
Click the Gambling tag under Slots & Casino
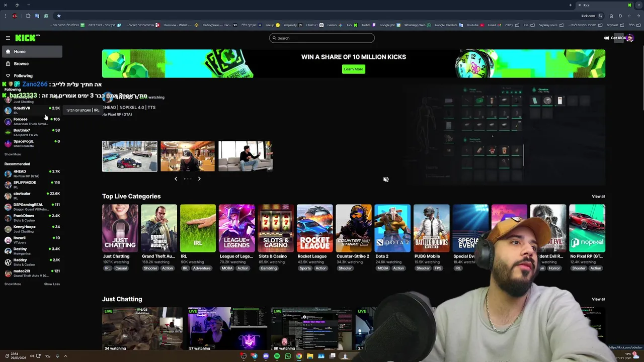269,268
